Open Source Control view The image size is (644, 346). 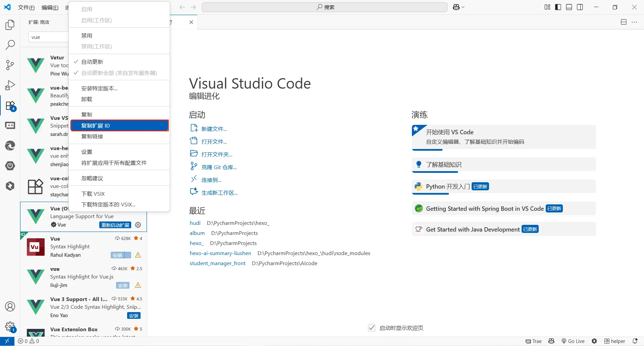click(x=10, y=65)
